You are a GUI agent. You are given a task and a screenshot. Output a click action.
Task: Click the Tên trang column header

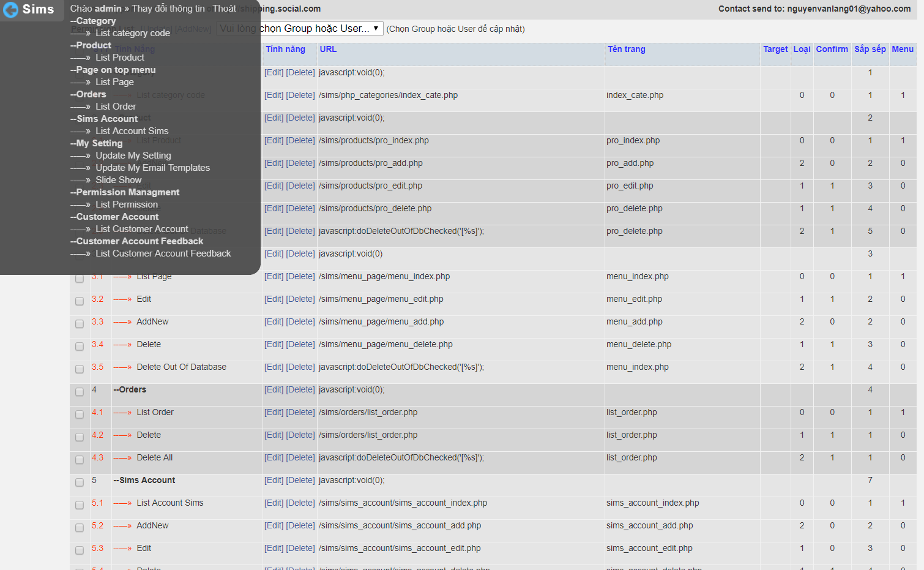point(626,49)
